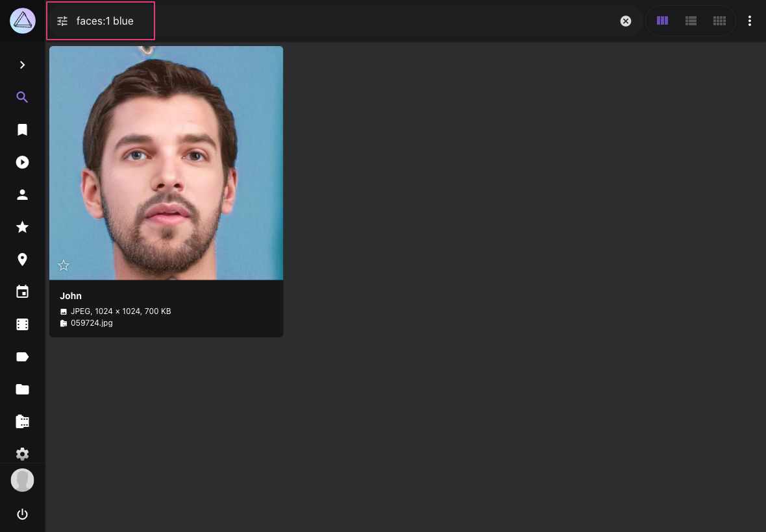This screenshot has height=532, width=766.
Task: Open the Library section
Action: (x=23, y=422)
